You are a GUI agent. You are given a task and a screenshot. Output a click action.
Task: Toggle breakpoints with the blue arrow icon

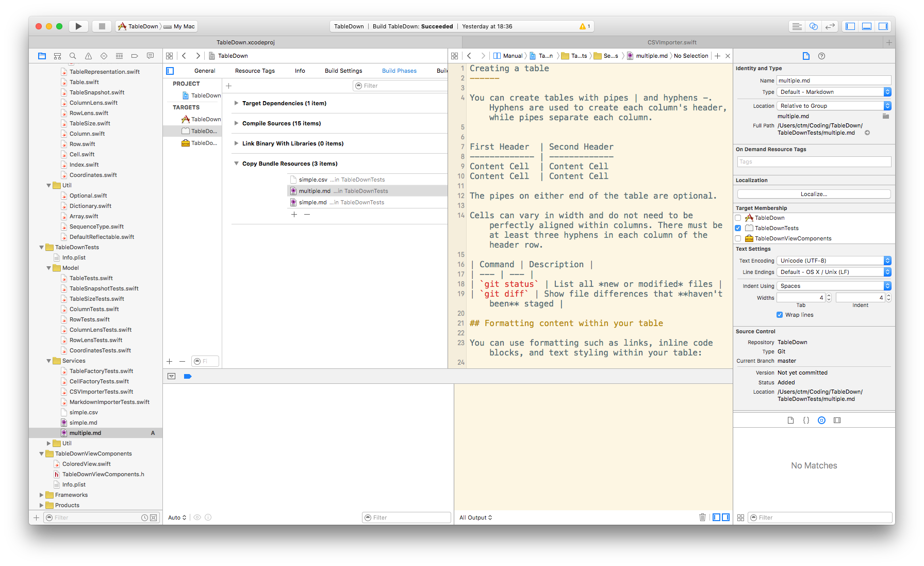point(188,376)
